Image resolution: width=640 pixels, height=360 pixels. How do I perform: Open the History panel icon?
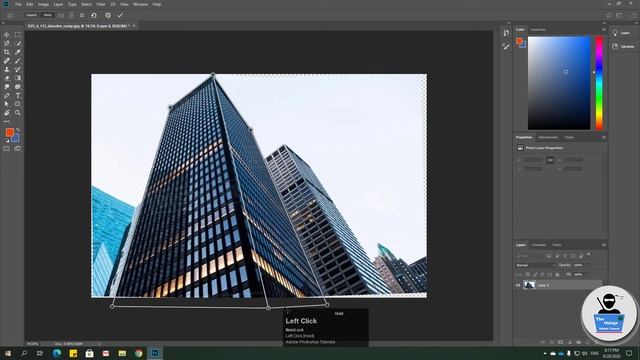(x=506, y=33)
